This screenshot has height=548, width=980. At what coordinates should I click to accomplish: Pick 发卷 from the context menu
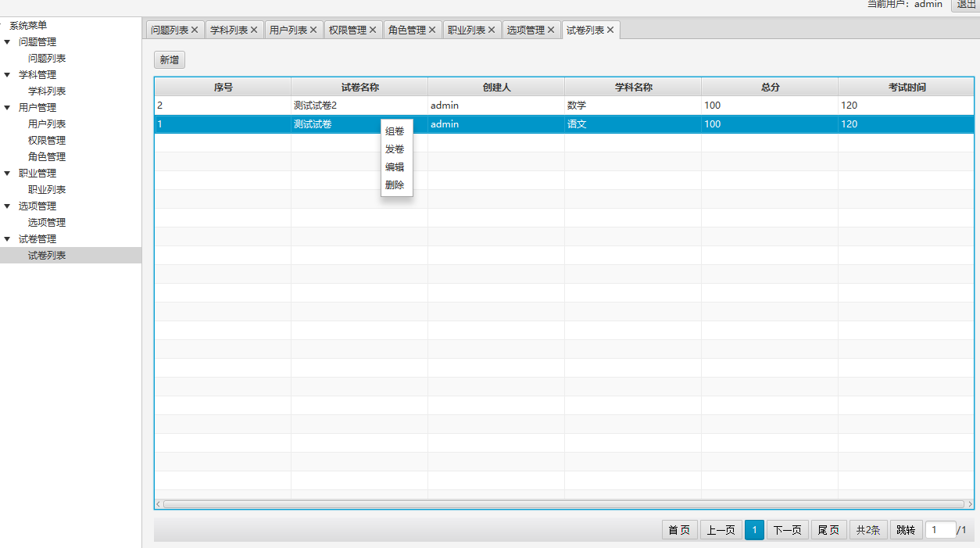click(x=395, y=149)
